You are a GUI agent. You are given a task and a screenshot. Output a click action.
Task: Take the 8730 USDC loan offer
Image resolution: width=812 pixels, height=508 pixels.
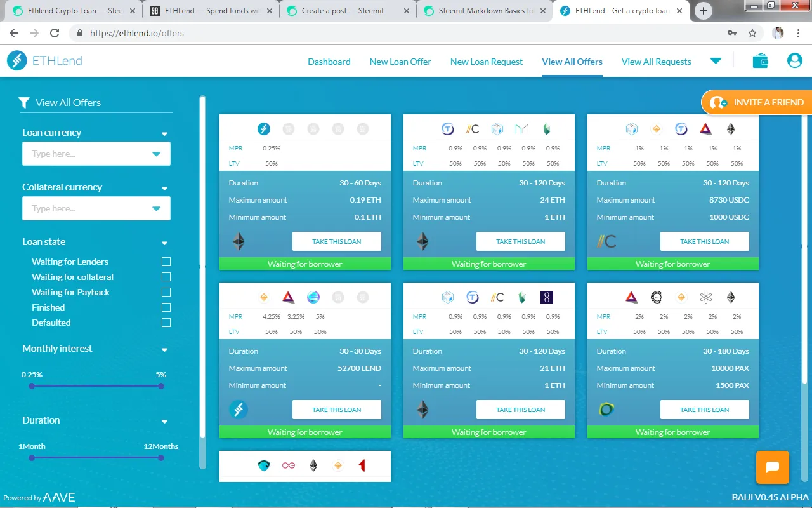[705, 241]
